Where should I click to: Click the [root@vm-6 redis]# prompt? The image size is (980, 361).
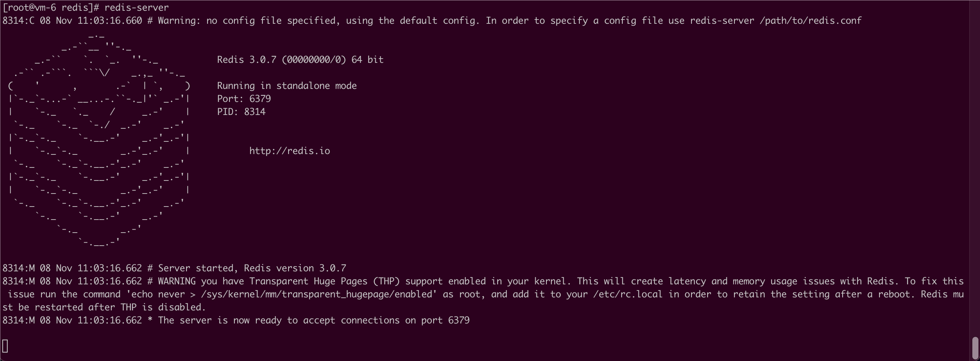[51, 8]
